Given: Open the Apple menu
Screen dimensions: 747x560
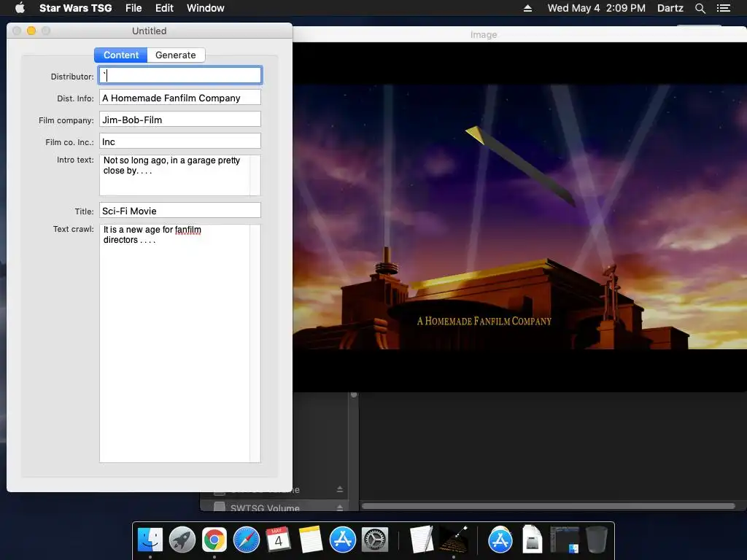Looking at the screenshot, I should [20, 7].
